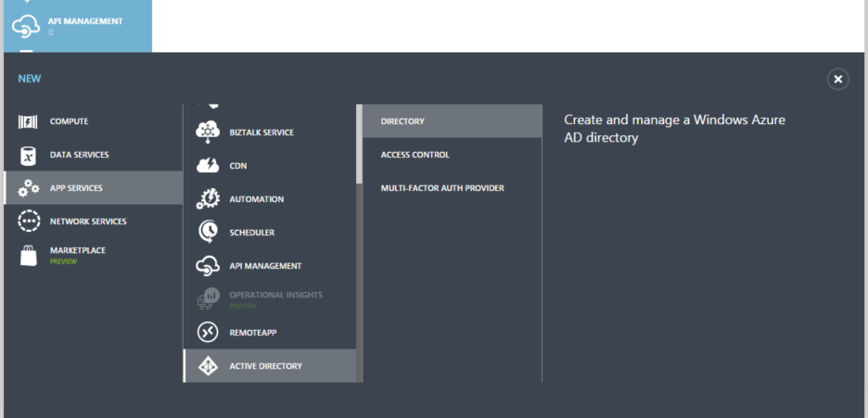868x418 pixels.
Task: Click the App Services gears icon
Action: pyautogui.click(x=28, y=188)
